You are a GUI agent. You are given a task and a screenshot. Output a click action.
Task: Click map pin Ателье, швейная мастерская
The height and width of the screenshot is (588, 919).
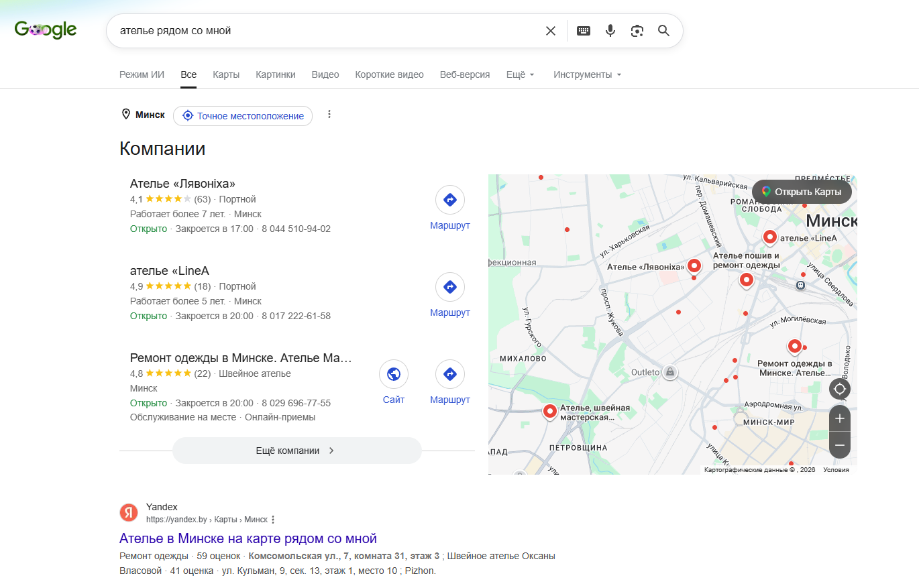click(x=550, y=412)
